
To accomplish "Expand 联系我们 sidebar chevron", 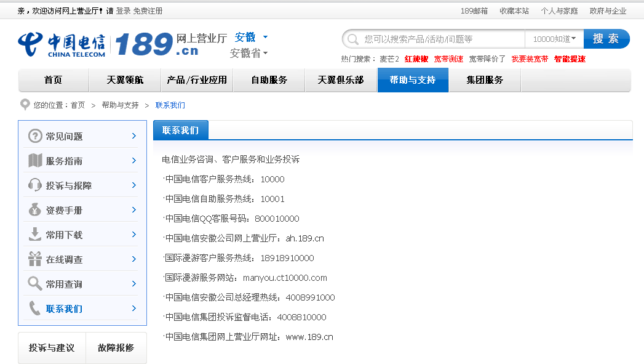I will [134, 308].
